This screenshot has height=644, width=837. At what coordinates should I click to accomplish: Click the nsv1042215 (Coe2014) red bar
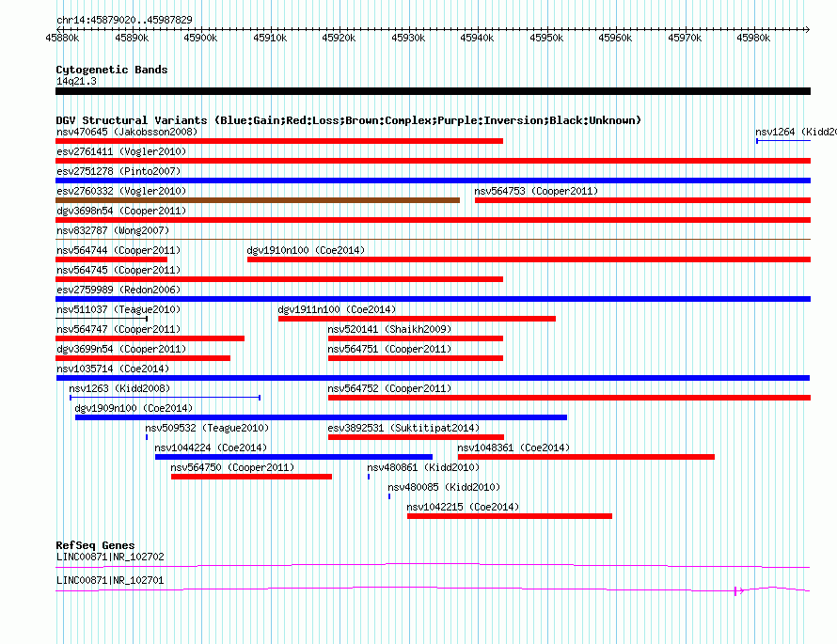[x=509, y=516]
